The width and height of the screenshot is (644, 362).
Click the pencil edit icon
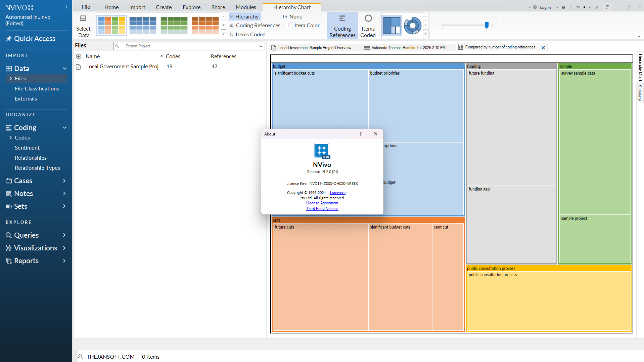pyautogui.click(x=571, y=7)
